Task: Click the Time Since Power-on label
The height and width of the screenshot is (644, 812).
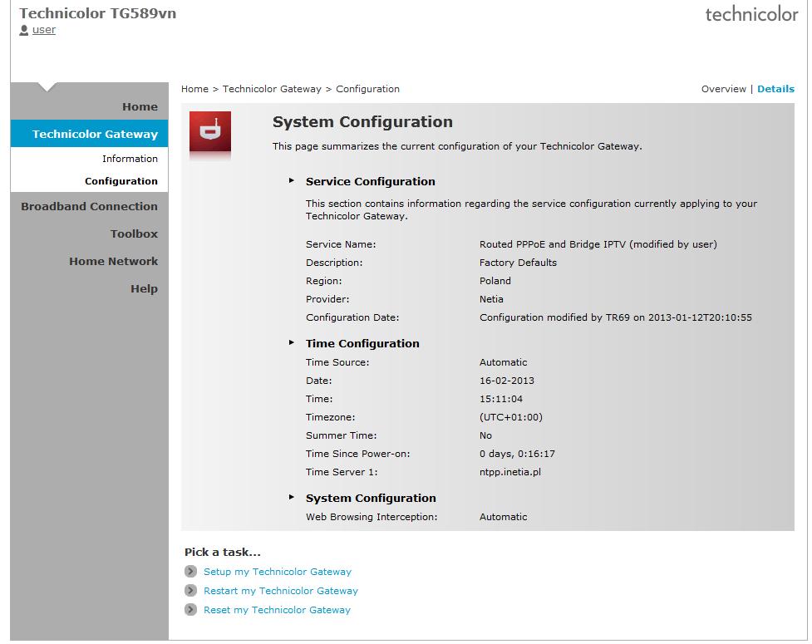Action: (358, 454)
